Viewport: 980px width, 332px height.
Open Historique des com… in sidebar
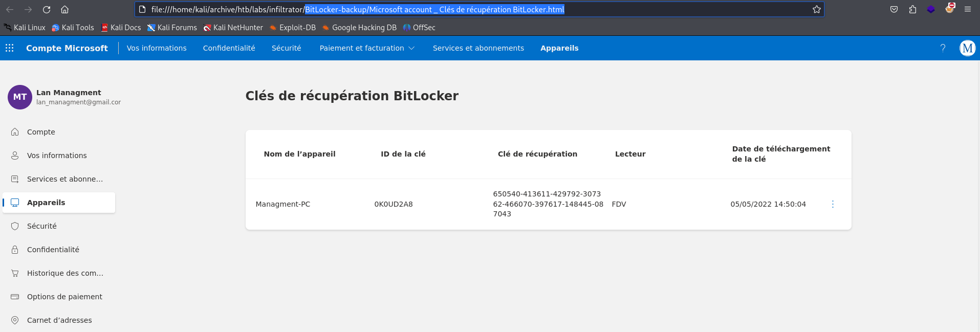point(59,273)
